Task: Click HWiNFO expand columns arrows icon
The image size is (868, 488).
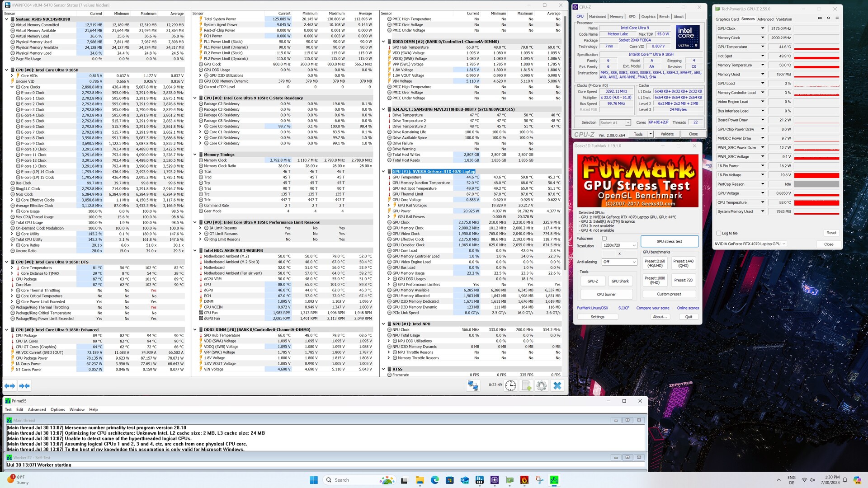Action: (10, 385)
